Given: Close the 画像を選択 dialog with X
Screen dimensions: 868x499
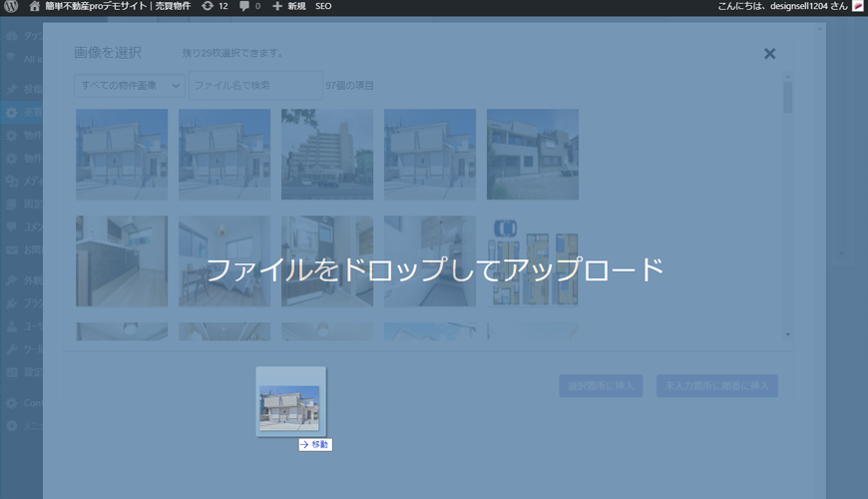Looking at the screenshot, I should (769, 54).
